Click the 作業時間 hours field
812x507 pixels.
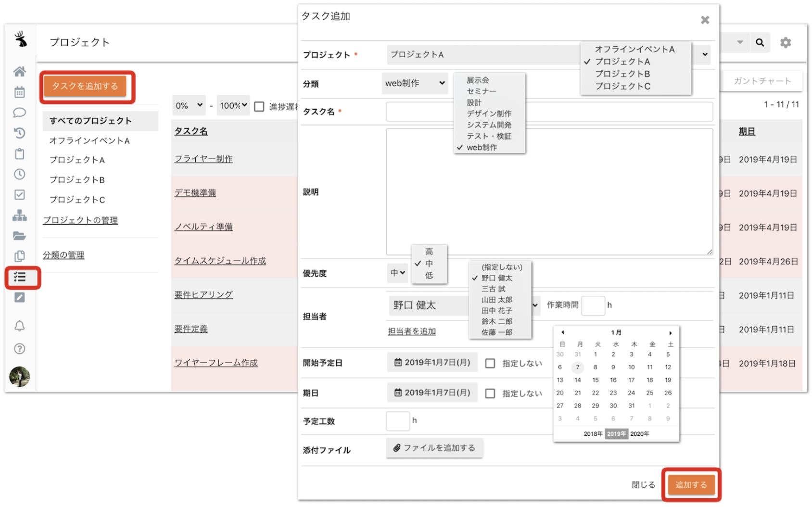click(593, 305)
